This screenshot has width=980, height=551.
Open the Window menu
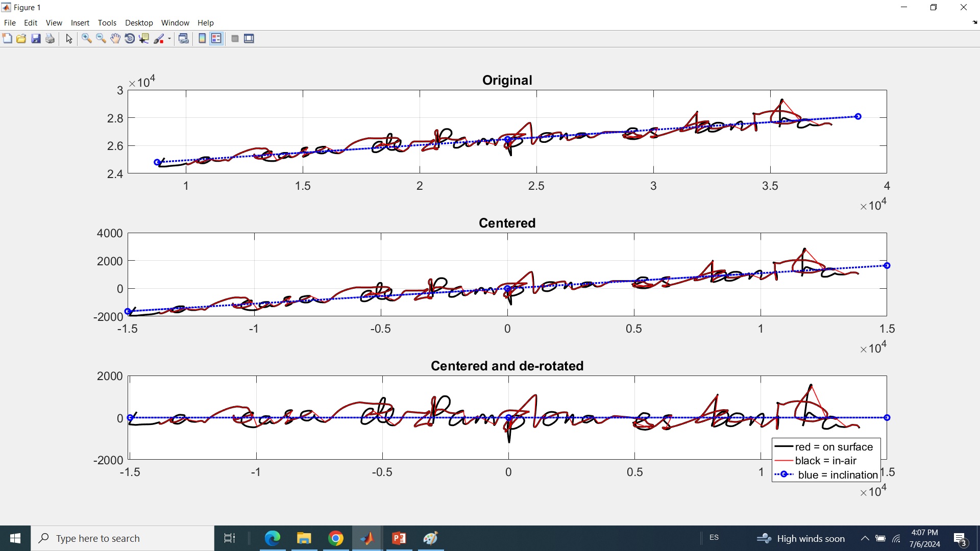coord(175,23)
